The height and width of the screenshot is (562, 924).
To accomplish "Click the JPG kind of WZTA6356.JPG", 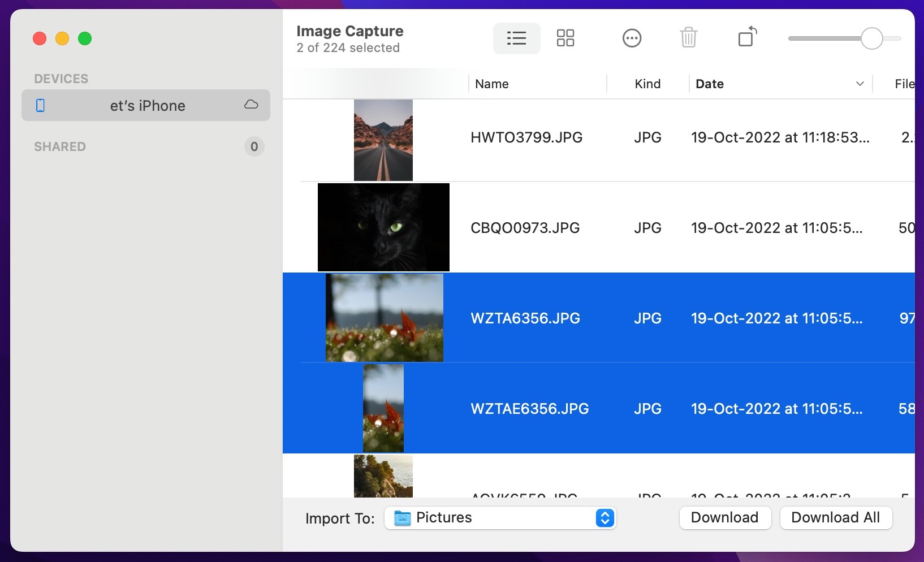I will point(647,318).
